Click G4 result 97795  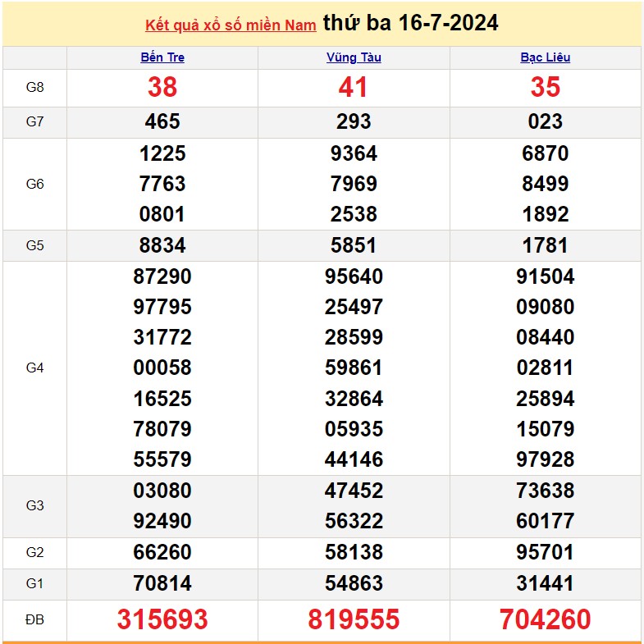[x=162, y=307]
